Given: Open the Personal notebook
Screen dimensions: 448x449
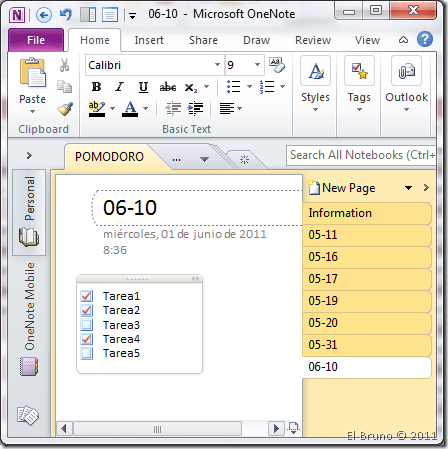Looking at the screenshot, I should (29, 212).
